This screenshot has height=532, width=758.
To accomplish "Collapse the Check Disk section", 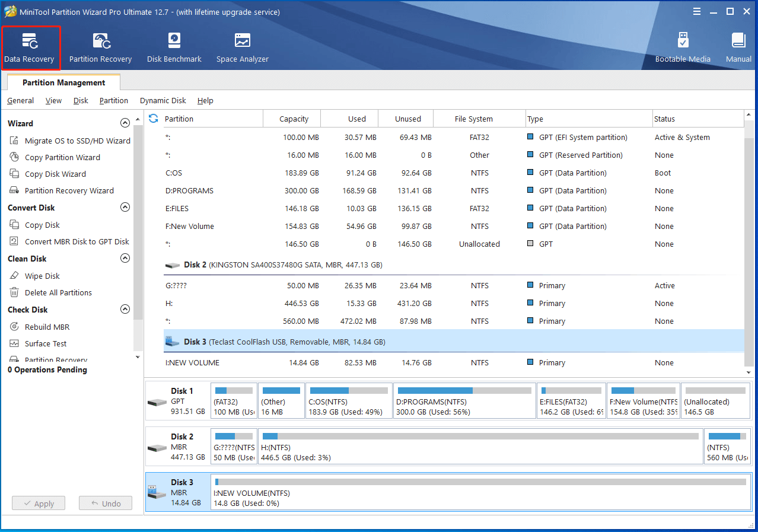I will coord(125,310).
